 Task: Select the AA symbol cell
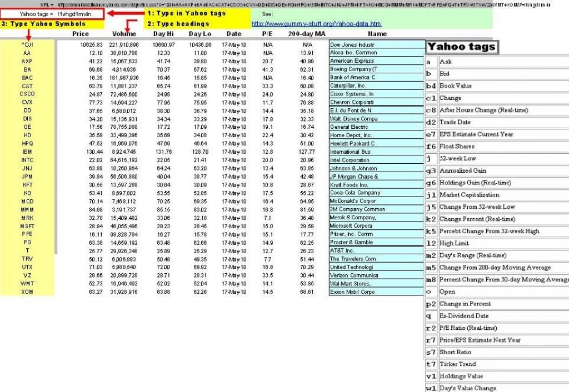click(27, 53)
